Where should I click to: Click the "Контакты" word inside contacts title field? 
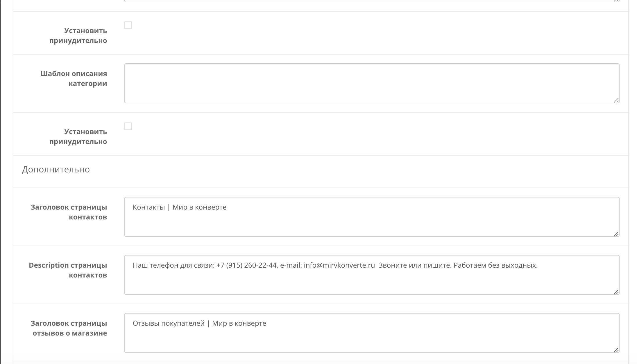pyautogui.click(x=149, y=207)
